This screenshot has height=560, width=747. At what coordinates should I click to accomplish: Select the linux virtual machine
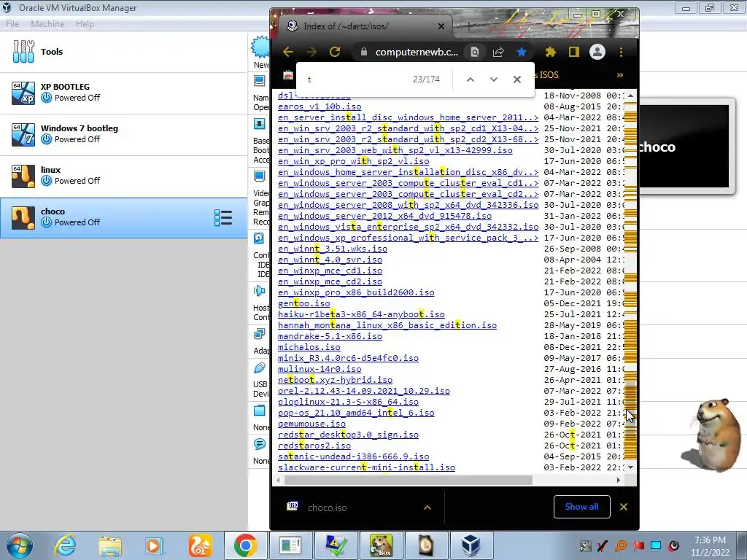tap(124, 176)
